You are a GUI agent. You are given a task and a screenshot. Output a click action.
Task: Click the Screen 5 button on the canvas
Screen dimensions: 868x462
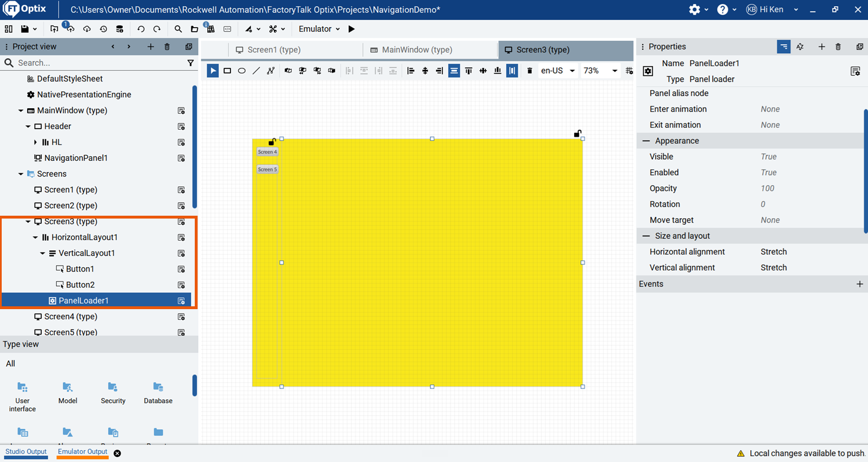(267, 169)
